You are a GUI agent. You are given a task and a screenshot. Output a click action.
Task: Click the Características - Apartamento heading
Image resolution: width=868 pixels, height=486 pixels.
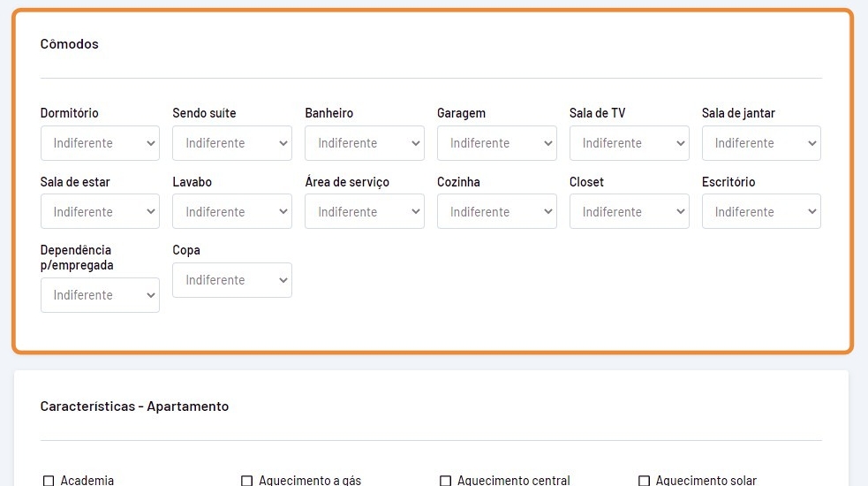[x=134, y=406]
